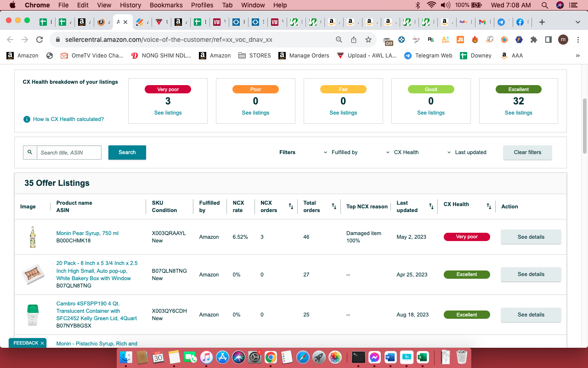Click Clear filters

click(x=527, y=152)
